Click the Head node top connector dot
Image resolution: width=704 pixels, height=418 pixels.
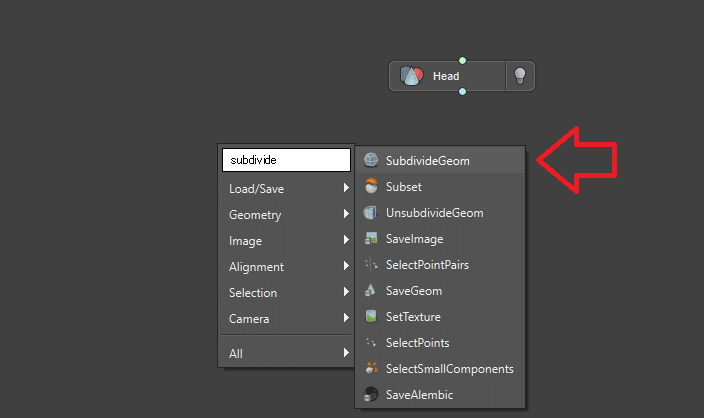point(462,60)
